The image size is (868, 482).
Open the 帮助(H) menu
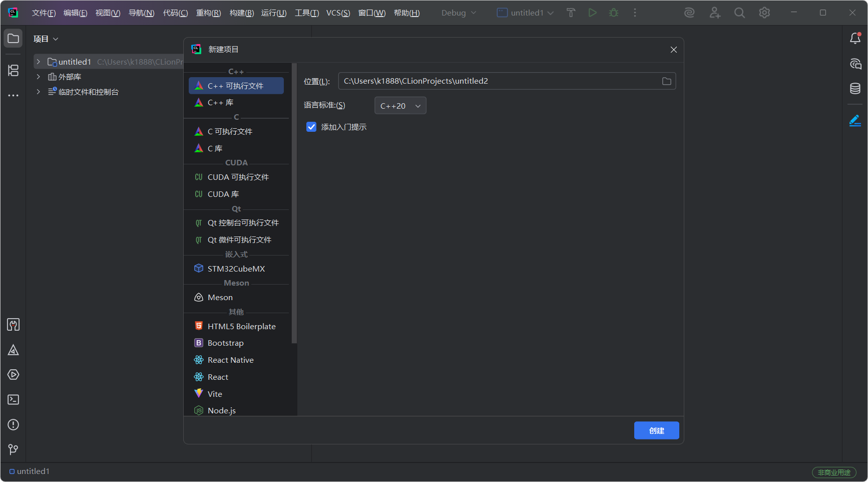point(406,13)
